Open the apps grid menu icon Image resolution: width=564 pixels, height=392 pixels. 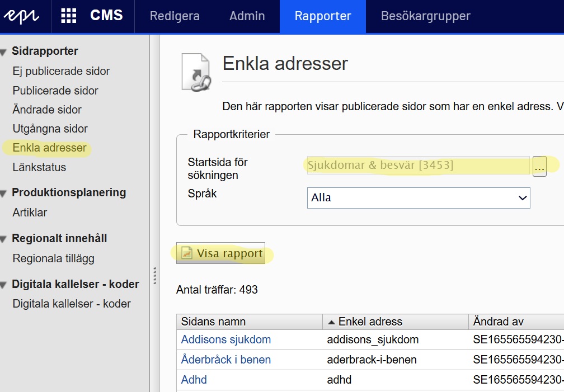coord(68,16)
